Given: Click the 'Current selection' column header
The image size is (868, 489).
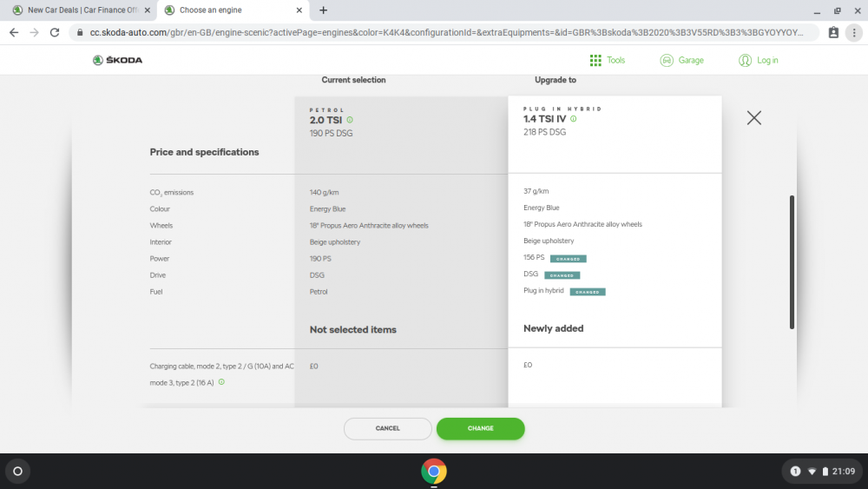Looking at the screenshot, I should tap(353, 80).
